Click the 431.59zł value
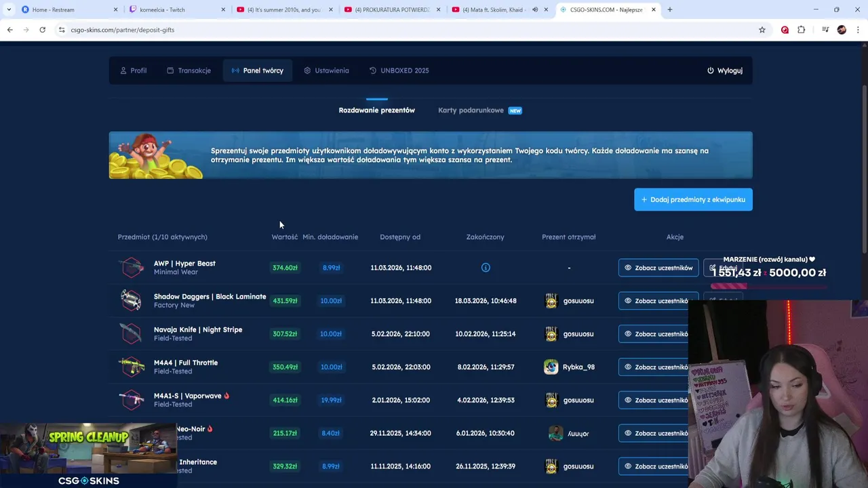Screen dimensions: 868x488 point(285,301)
